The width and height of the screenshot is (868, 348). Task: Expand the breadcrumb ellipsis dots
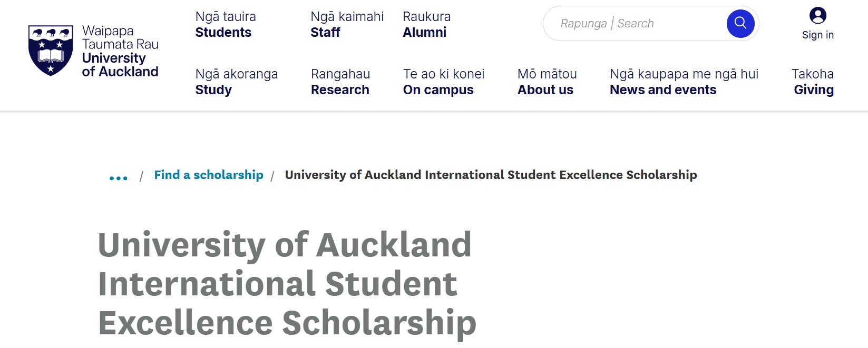click(118, 178)
